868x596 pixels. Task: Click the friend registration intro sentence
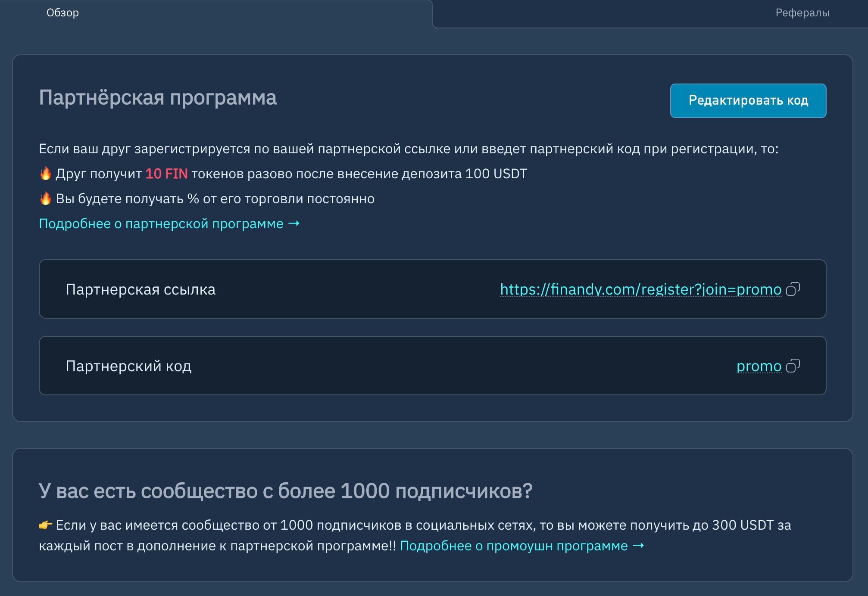[x=409, y=149]
